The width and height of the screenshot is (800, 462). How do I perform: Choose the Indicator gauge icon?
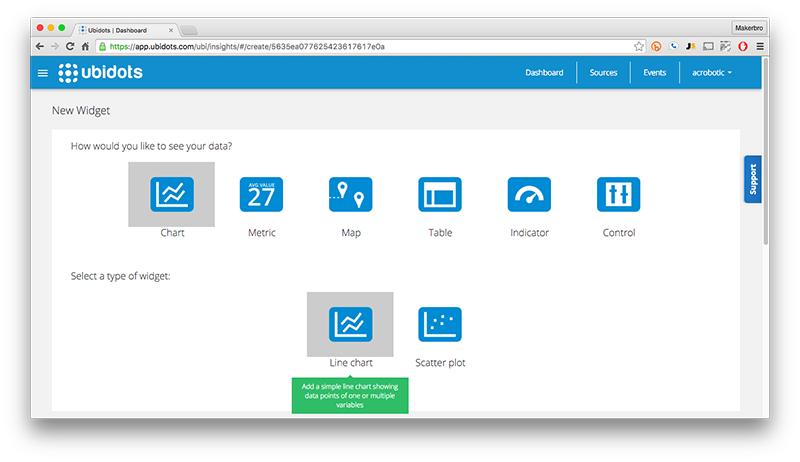[x=529, y=194]
